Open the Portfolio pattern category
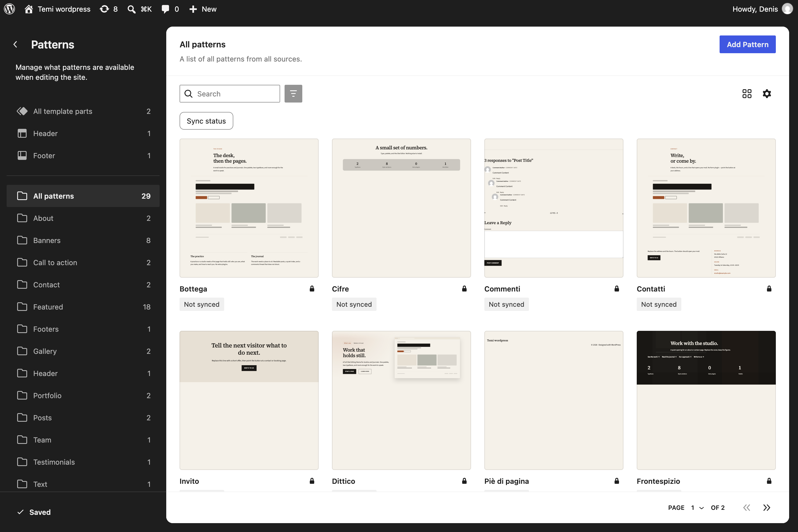This screenshot has height=532, width=798. [x=83, y=395]
